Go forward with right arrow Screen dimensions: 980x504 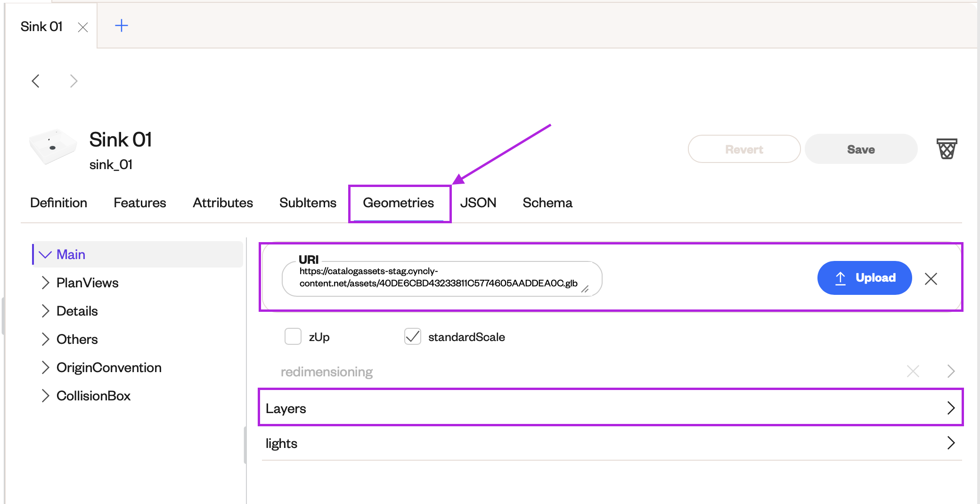coord(73,81)
